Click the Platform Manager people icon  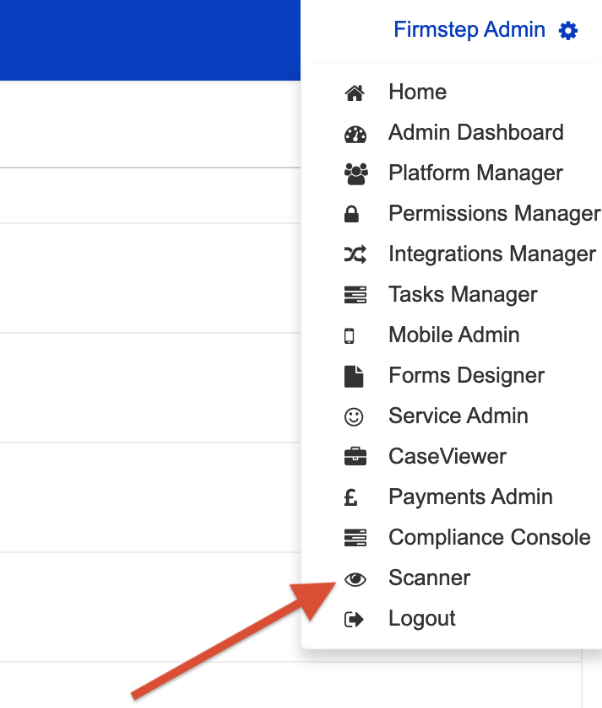click(x=356, y=174)
